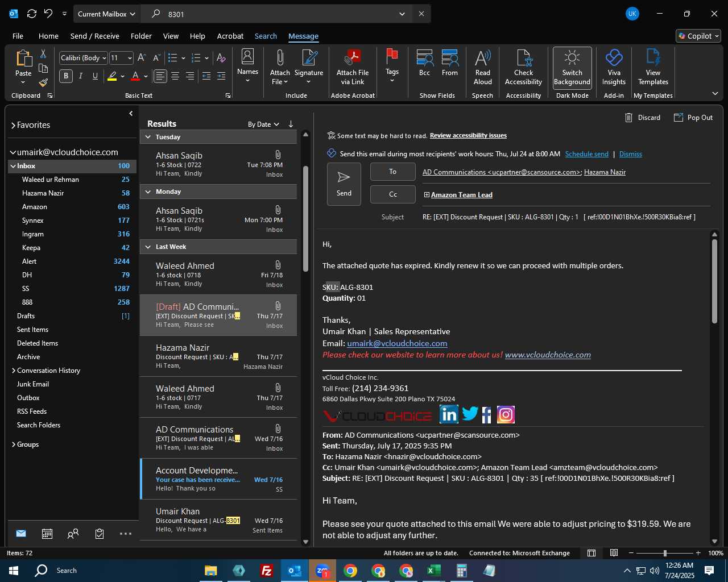Expand the Favorites section
The height and width of the screenshot is (582, 728).
click(x=13, y=125)
